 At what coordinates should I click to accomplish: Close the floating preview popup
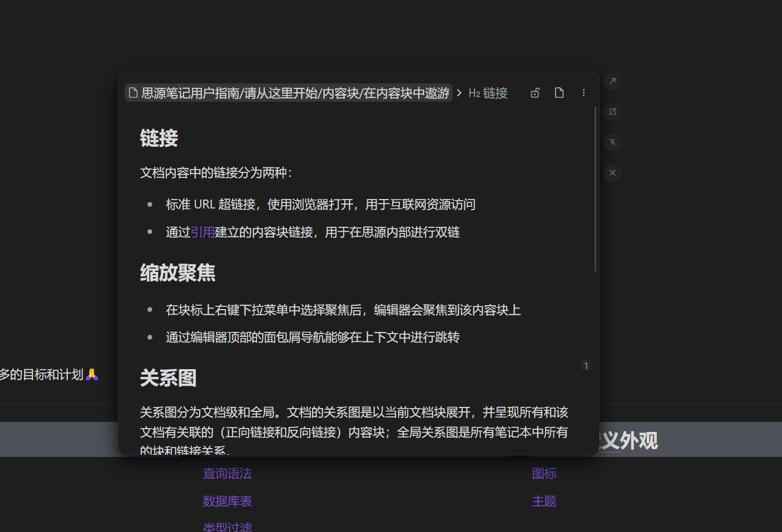(x=612, y=173)
